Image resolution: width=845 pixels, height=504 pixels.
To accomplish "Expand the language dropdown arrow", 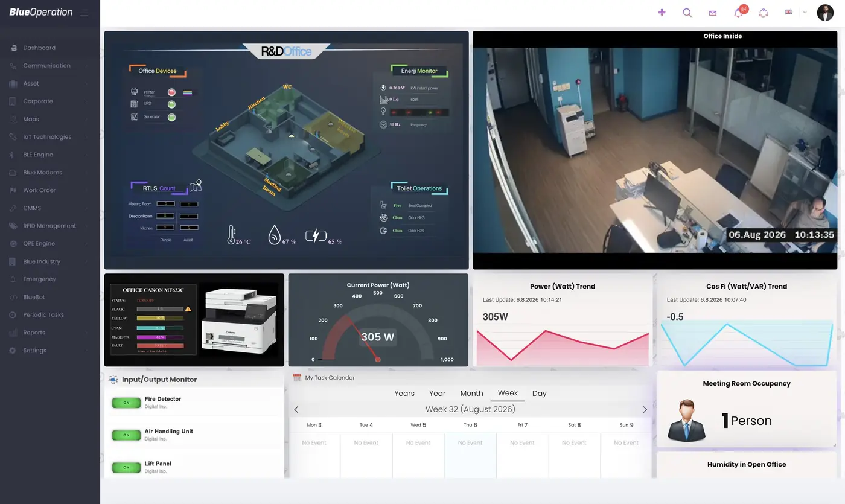I will point(805,12).
